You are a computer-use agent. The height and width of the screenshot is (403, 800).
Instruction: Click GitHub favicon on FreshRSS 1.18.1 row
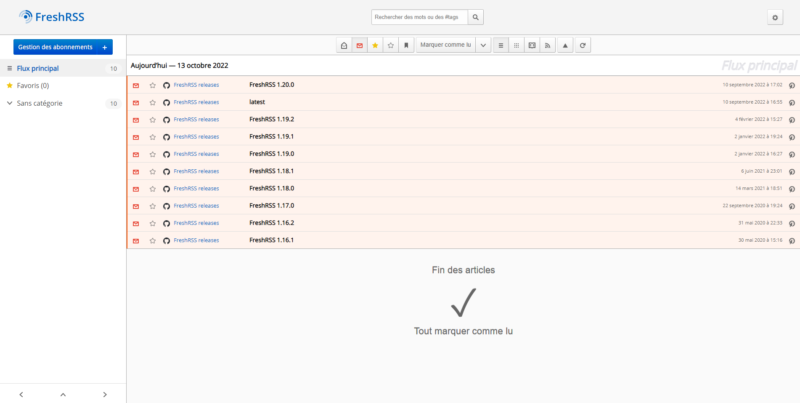coord(166,171)
